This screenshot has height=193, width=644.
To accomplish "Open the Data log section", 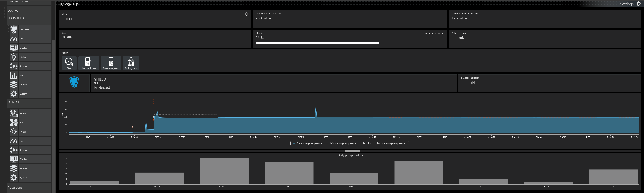I will point(28,10).
